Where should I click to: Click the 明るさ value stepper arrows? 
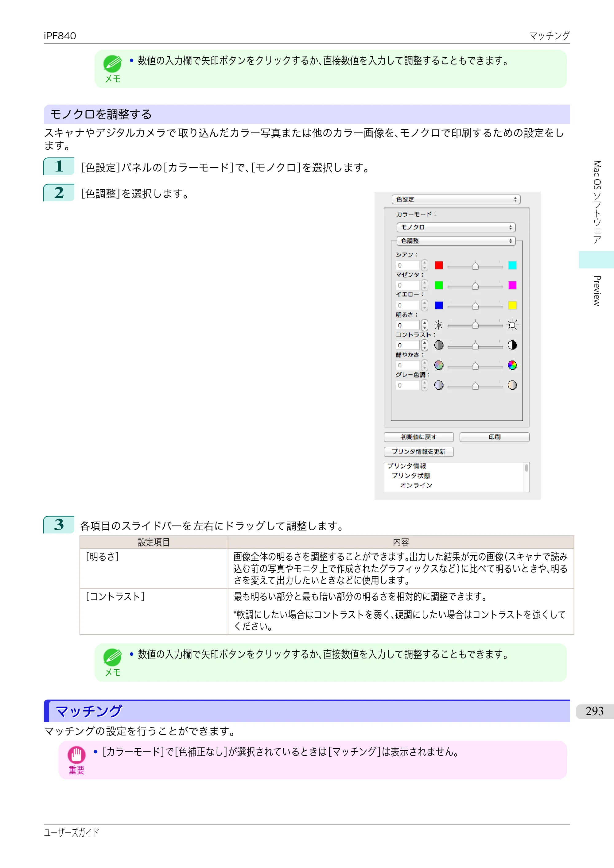(x=425, y=325)
